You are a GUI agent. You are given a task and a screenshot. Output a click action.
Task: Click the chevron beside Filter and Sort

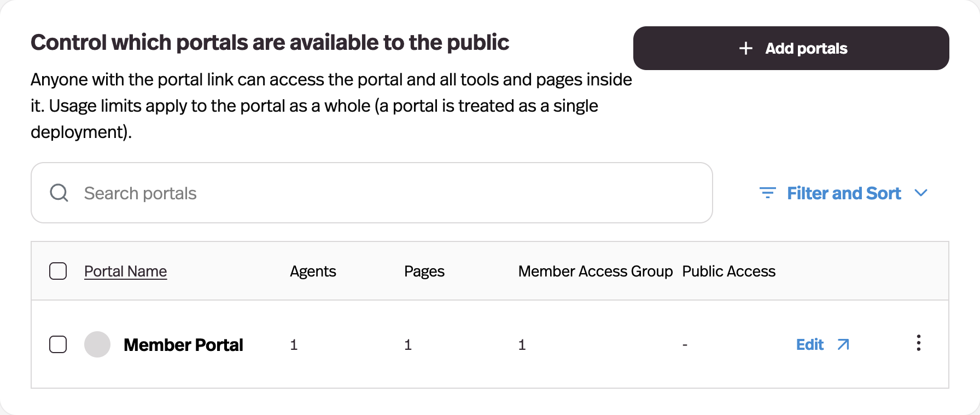[922, 193]
